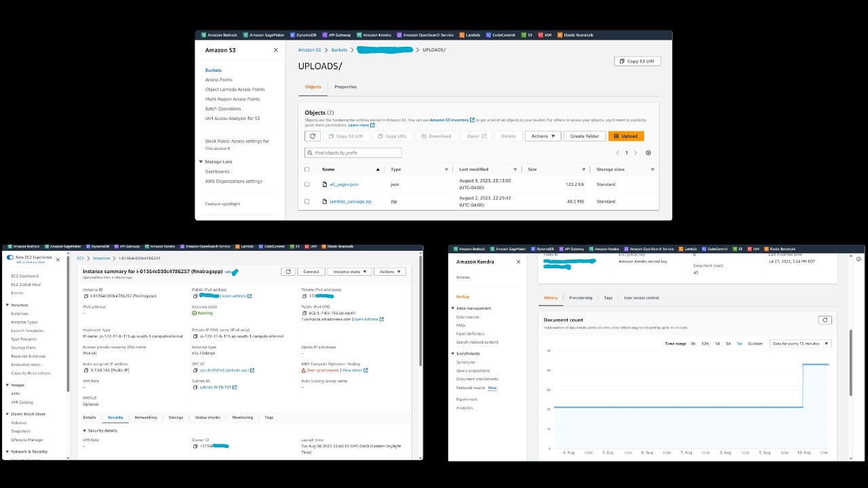
Task: Open Elastic Beanstalk shortcut in S3 window
Action: point(575,35)
